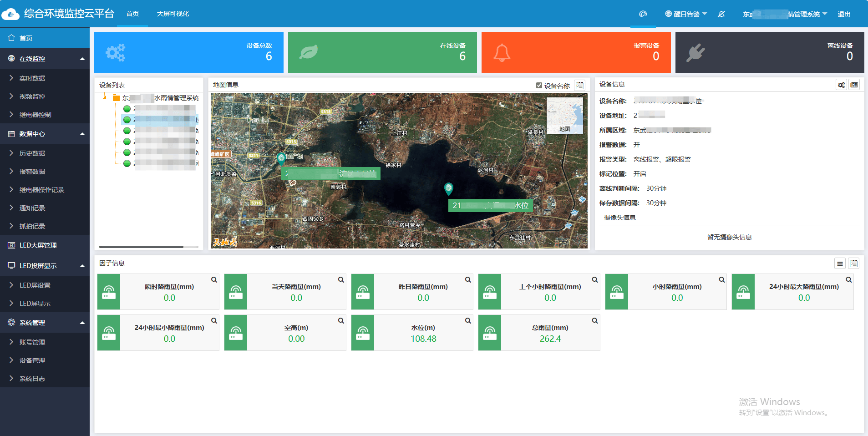Switch to the 大屏可视化 tab

pos(173,14)
